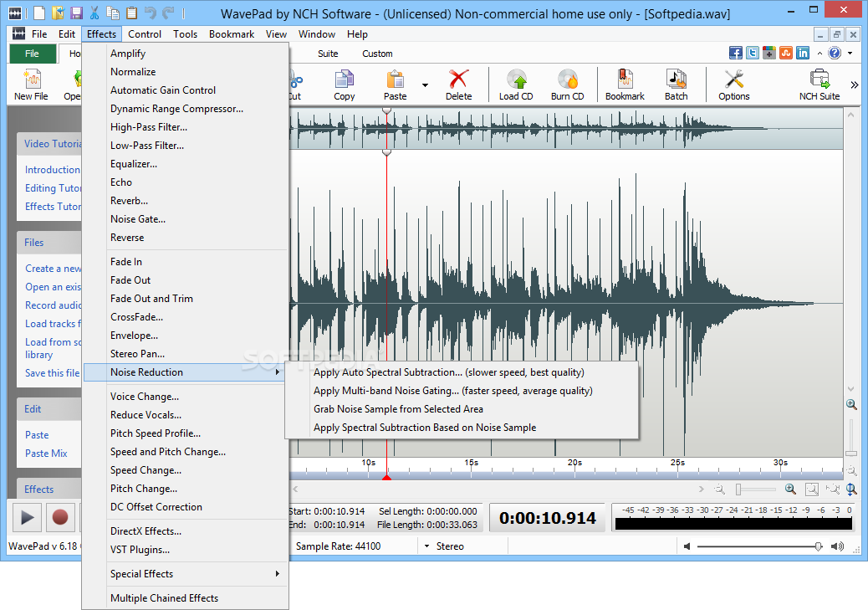Image resolution: width=868 pixels, height=610 pixels.
Task: Click the Bookmark toolbar icon
Action: 625,79
